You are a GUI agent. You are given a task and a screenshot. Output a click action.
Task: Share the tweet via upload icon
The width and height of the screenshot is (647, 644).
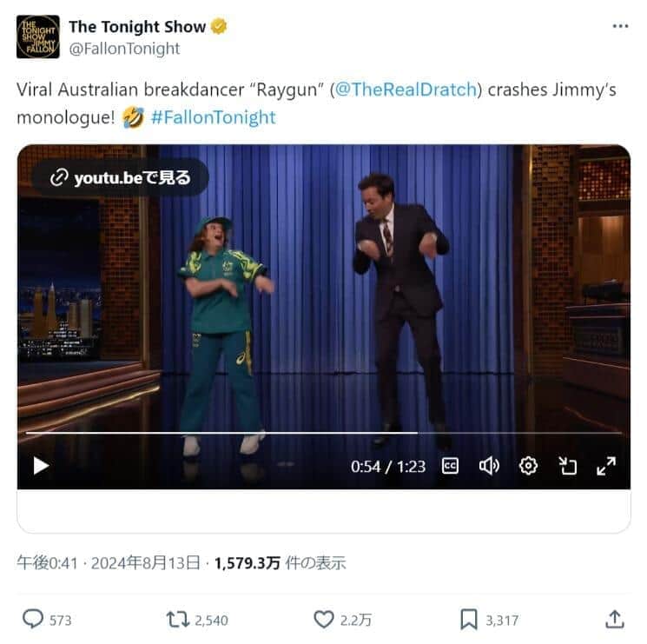[x=614, y=620]
